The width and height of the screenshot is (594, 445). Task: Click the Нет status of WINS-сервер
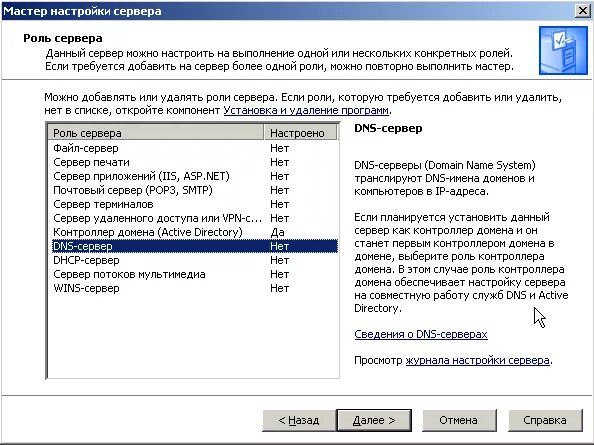pos(280,289)
